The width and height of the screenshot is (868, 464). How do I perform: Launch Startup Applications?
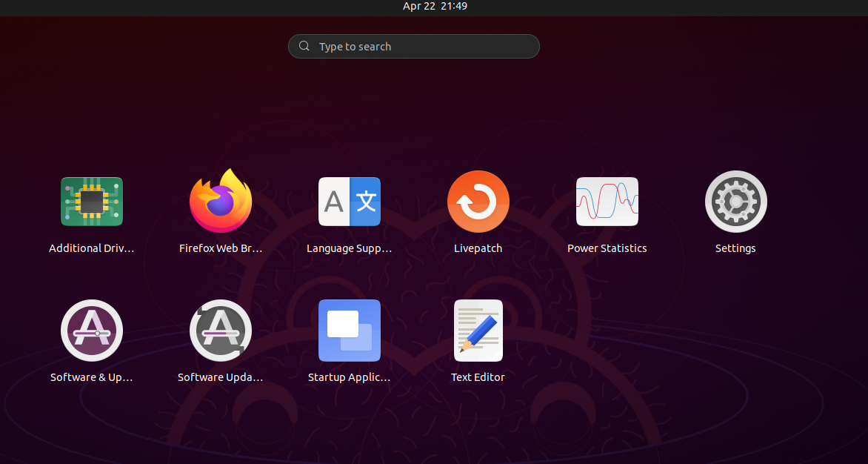coord(350,331)
